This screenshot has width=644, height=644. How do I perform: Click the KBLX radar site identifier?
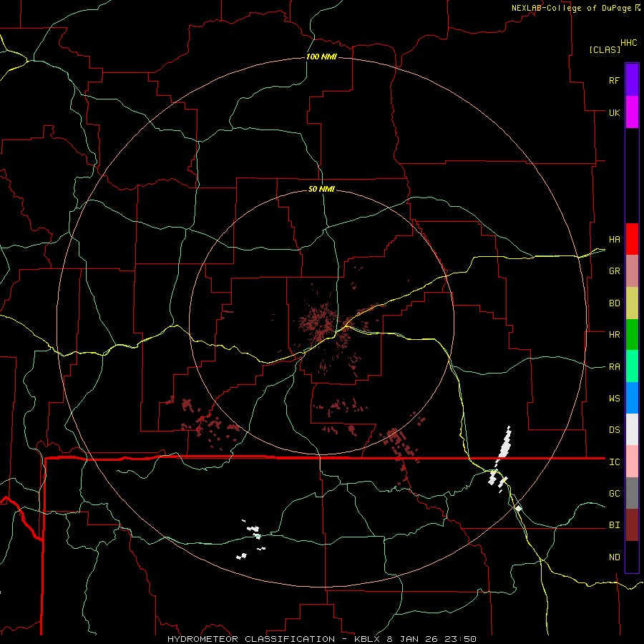368,639
